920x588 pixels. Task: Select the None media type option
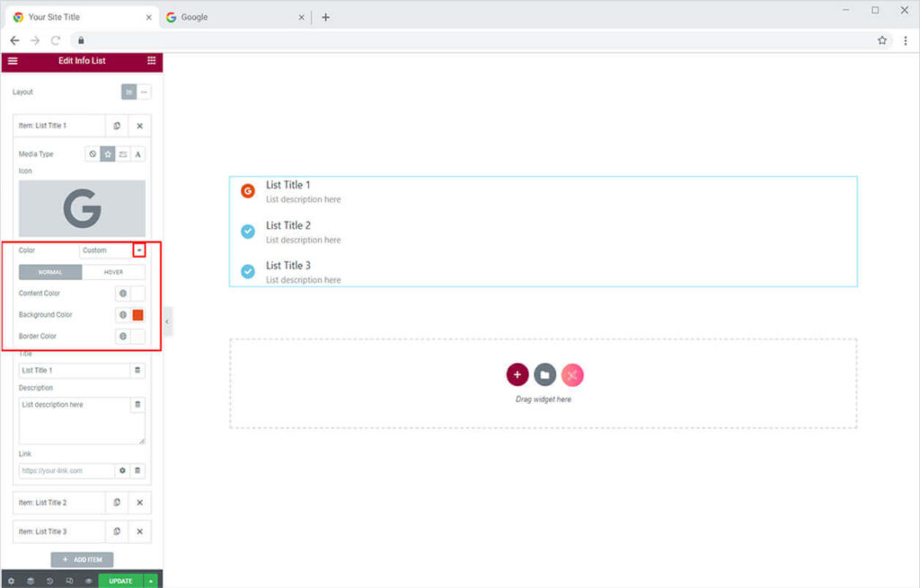click(93, 154)
